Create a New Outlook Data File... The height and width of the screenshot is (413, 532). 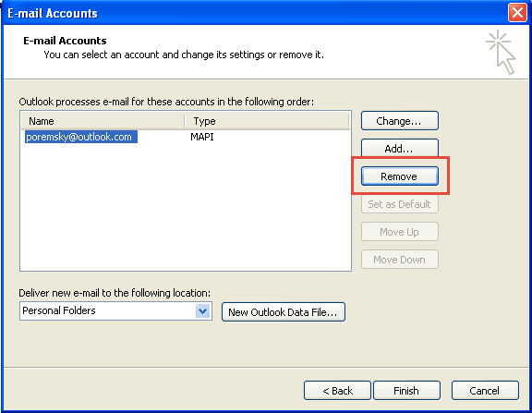tap(284, 312)
